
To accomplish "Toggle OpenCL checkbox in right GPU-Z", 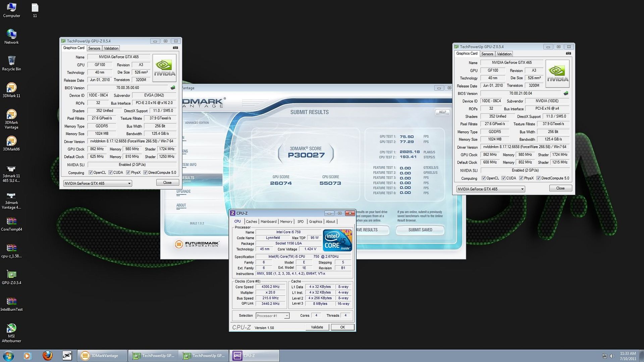I will pos(484,178).
